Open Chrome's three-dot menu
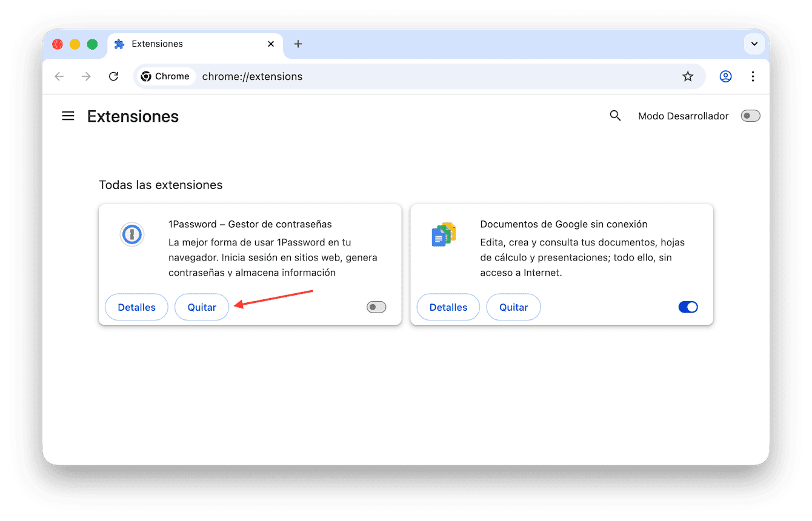The width and height of the screenshot is (812, 521). pos(753,76)
